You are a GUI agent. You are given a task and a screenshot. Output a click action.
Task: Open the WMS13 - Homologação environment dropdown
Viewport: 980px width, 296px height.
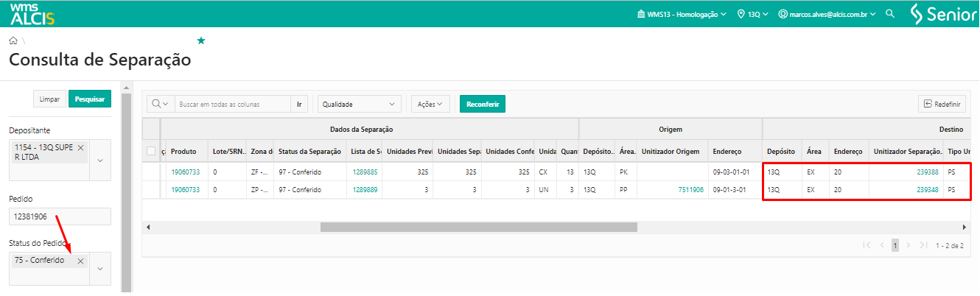(681, 14)
